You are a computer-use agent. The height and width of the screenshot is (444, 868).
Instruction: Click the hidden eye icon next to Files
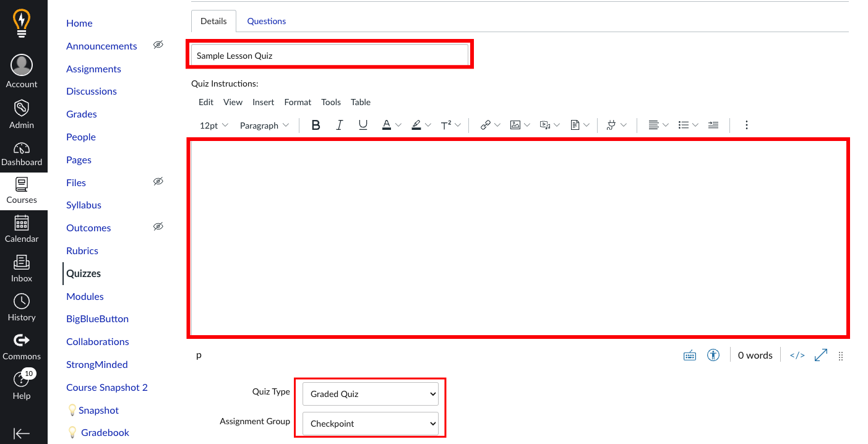158,182
